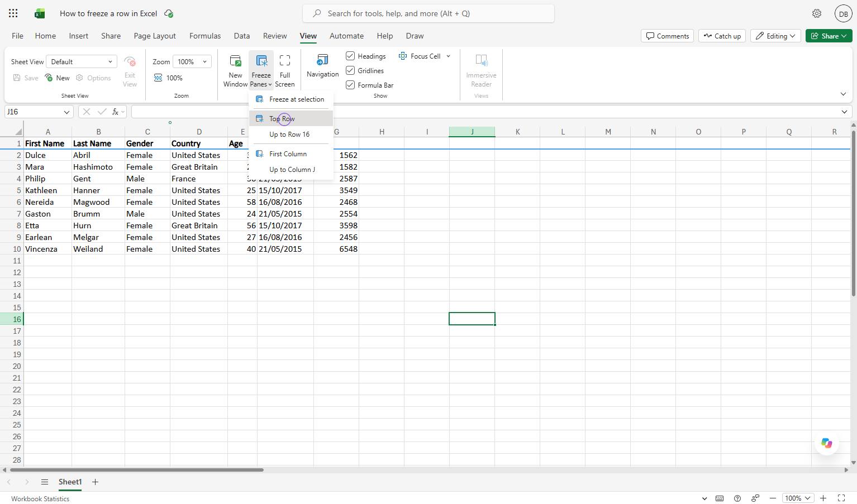
Task: Select Top Row in Freeze Panes menu
Action: [x=291, y=118]
